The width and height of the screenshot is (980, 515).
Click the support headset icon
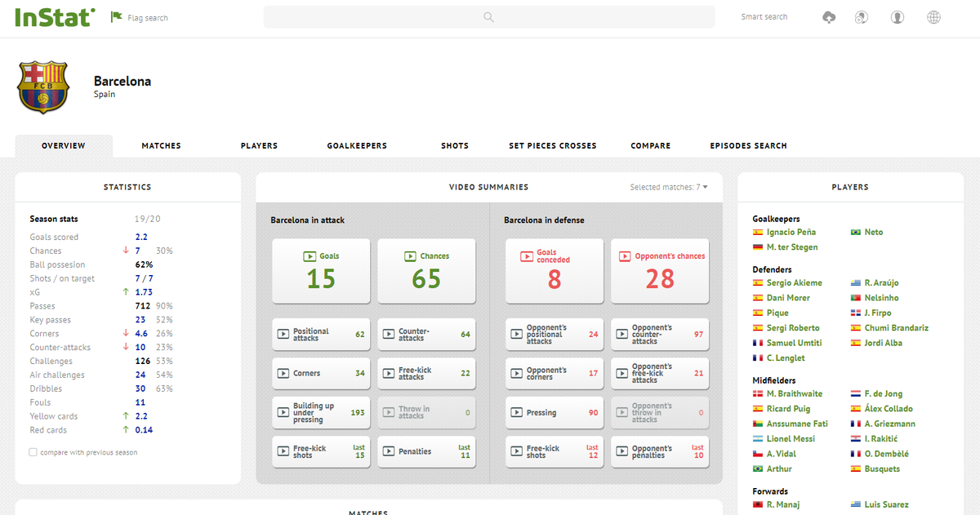[861, 17]
